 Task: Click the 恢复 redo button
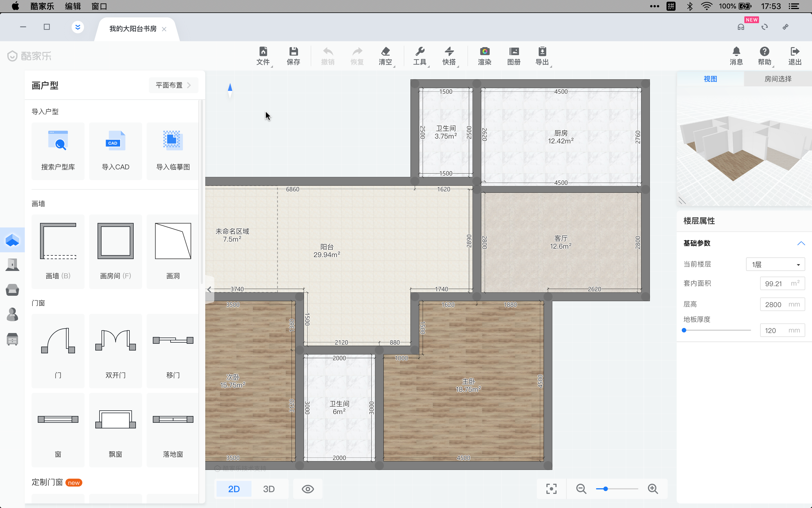click(357, 56)
